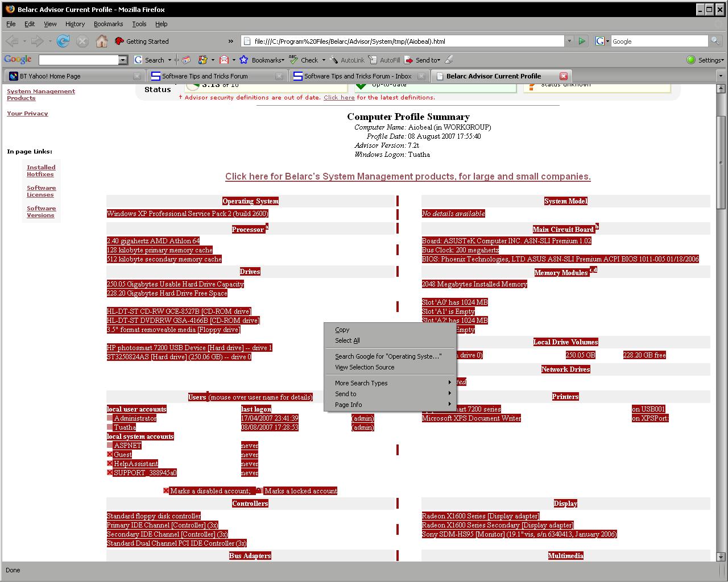Screen dimensions: 728x582
Task: Click the Send to toolbar item
Action: click(x=423, y=60)
